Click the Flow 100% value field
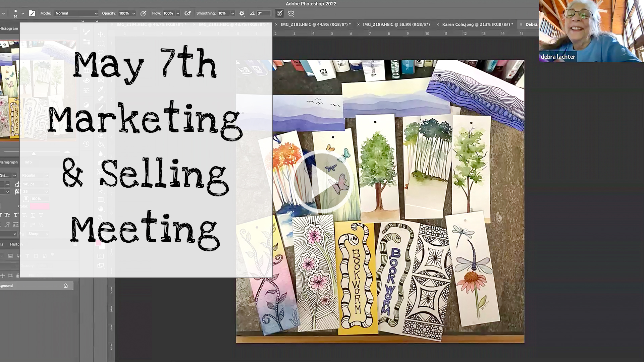The width and height of the screenshot is (644, 362). coord(168,13)
